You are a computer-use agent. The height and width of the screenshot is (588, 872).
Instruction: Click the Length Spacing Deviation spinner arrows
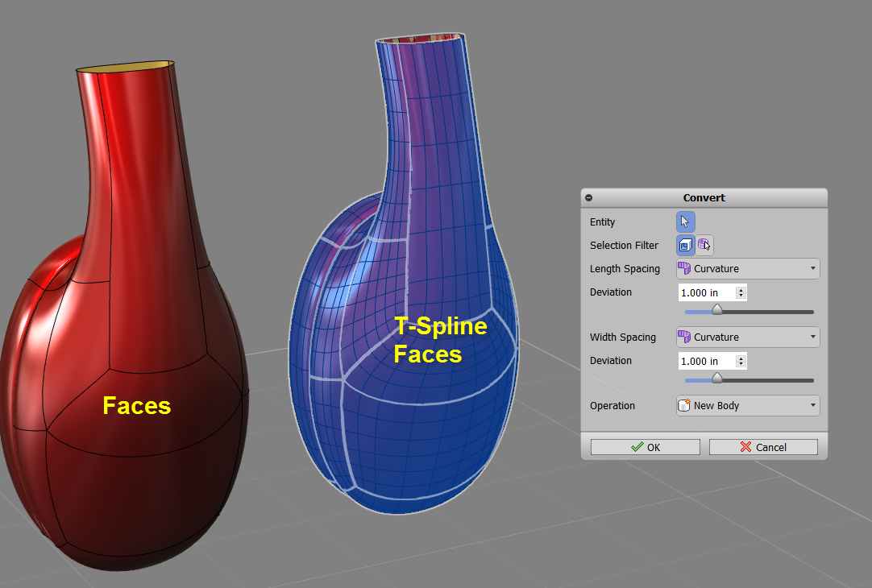coord(741,292)
